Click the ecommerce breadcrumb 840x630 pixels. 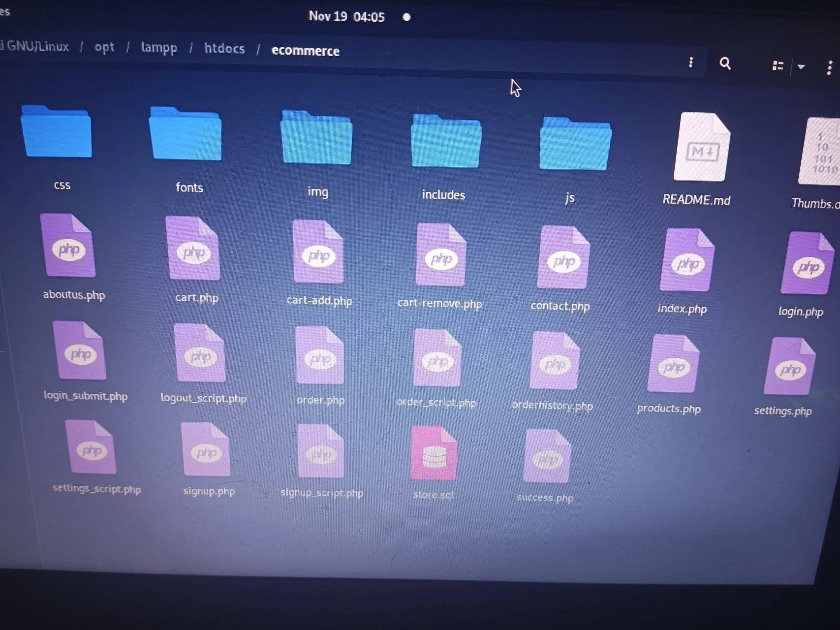(306, 51)
